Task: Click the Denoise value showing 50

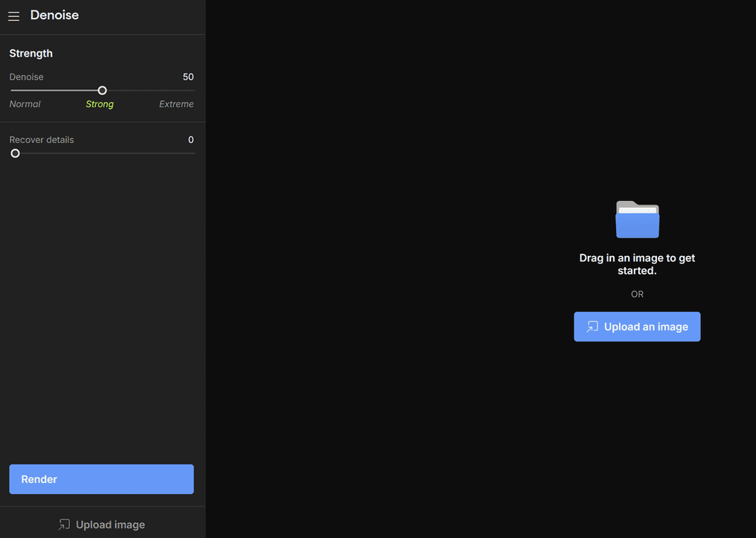Action: (x=188, y=77)
